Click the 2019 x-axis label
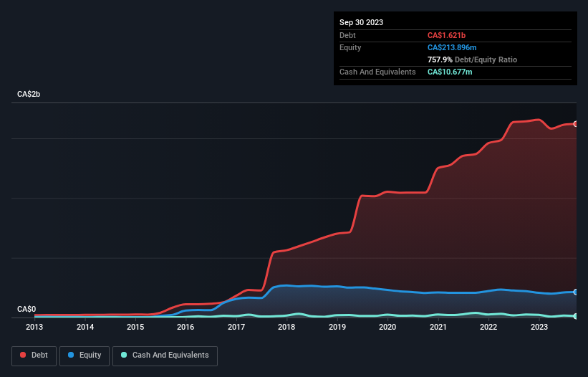This screenshot has width=588, height=377. pyautogui.click(x=337, y=327)
